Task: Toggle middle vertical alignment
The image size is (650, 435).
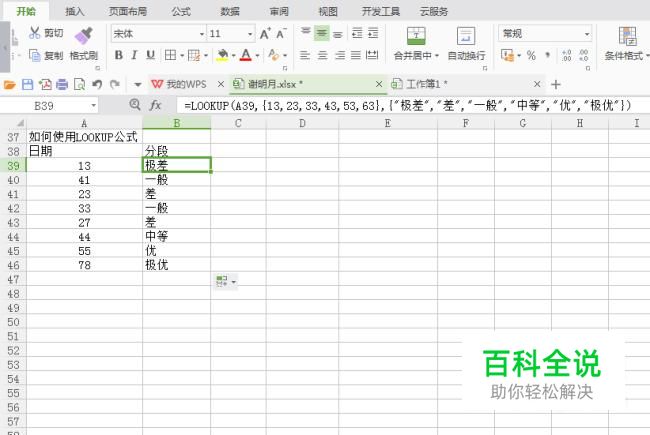Action: (322, 33)
